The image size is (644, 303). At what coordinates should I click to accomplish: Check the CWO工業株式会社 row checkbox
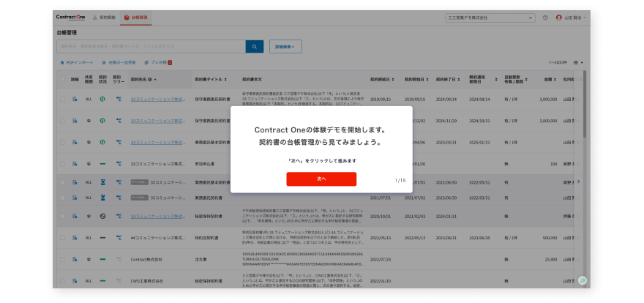(62, 281)
